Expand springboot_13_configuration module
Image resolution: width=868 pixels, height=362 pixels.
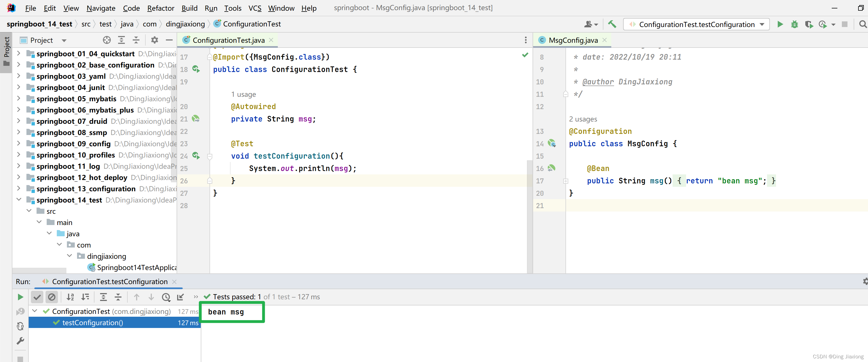coord(19,188)
